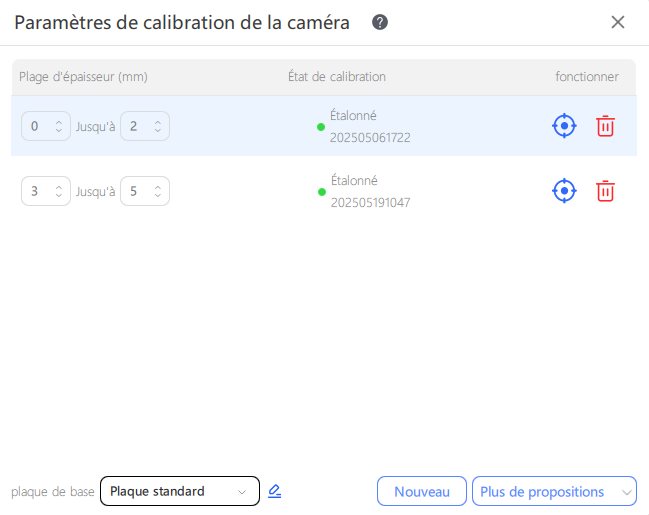This screenshot has width=649, height=515.
Task: Click Étalonné status in the 3–5 row
Action: (x=354, y=180)
